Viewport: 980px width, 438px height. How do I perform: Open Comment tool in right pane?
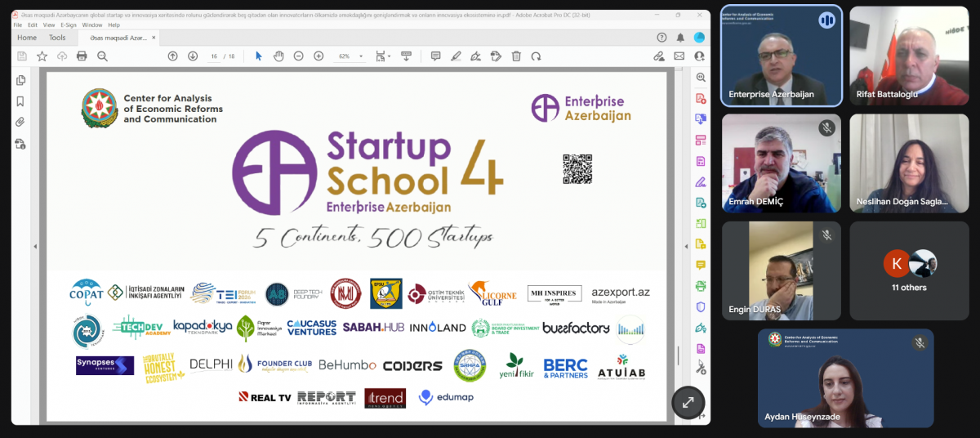pyautogui.click(x=700, y=265)
